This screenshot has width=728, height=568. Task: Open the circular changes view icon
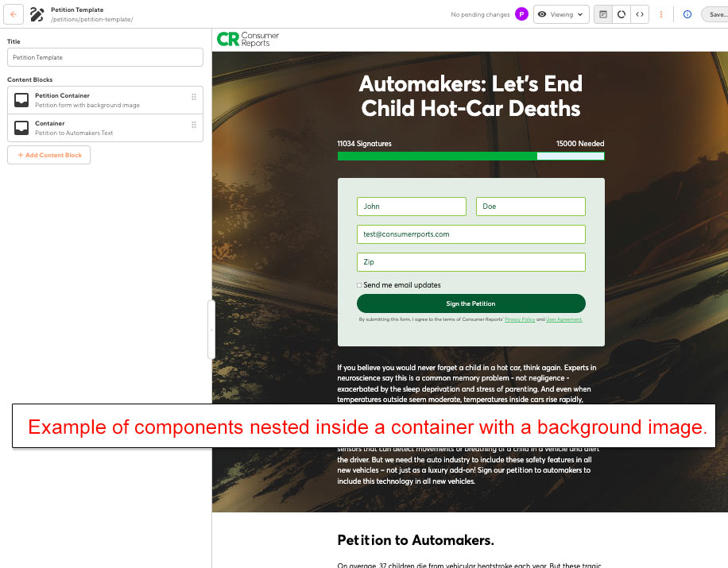[x=622, y=14]
